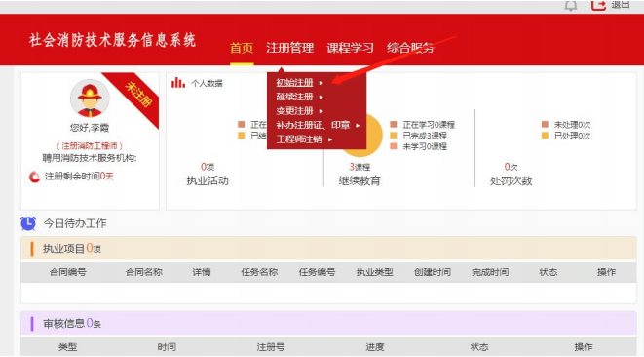This screenshot has width=644, height=357.
Task: Click the 个人数据 bar chart icon
Action: (178, 82)
